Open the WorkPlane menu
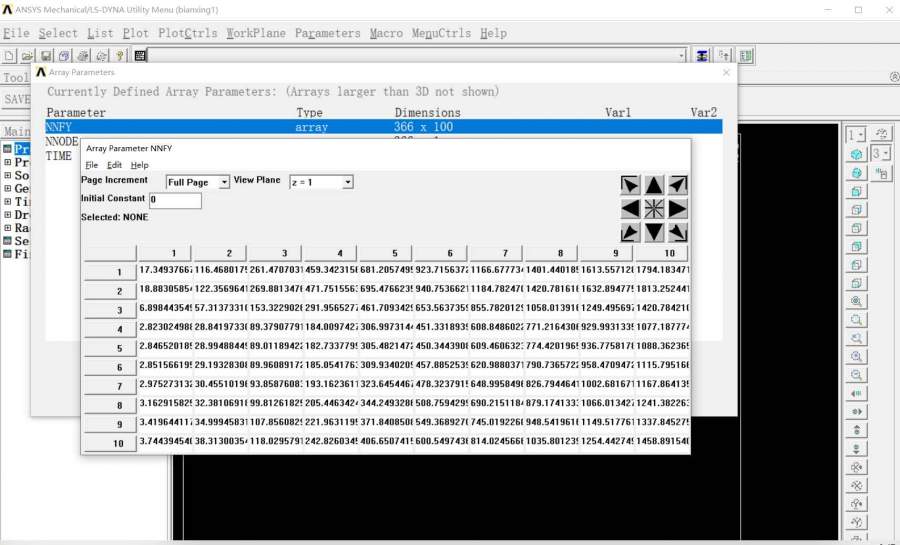Image resolution: width=900 pixels, height=545 pixels. point(256,33)
